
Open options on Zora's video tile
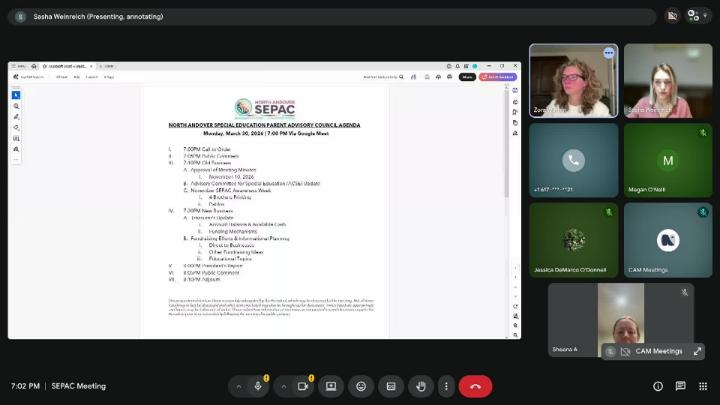[x=608, y=52]
